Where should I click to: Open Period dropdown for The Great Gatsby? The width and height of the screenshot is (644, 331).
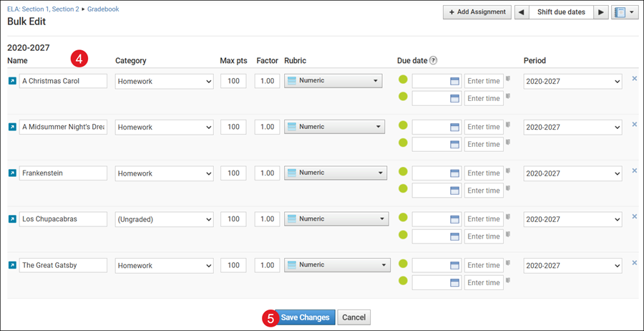click(x=572, y=265)
